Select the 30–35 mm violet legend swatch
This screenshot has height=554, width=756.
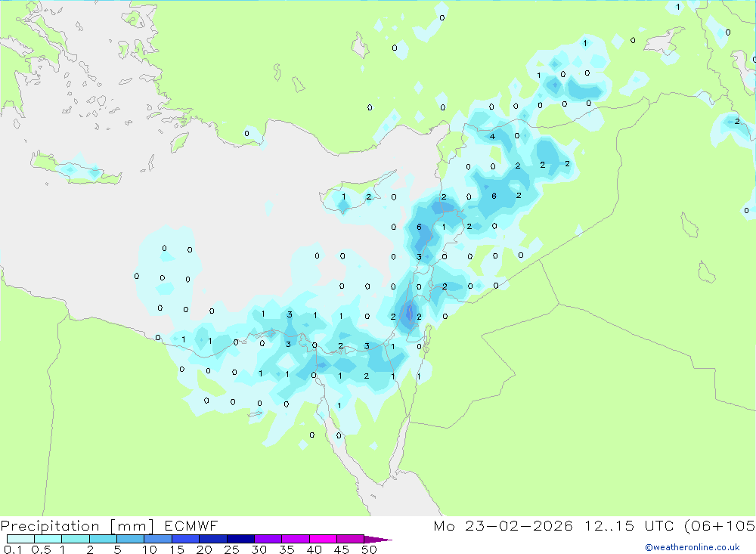pyautogui.click(x=268, y=539)
